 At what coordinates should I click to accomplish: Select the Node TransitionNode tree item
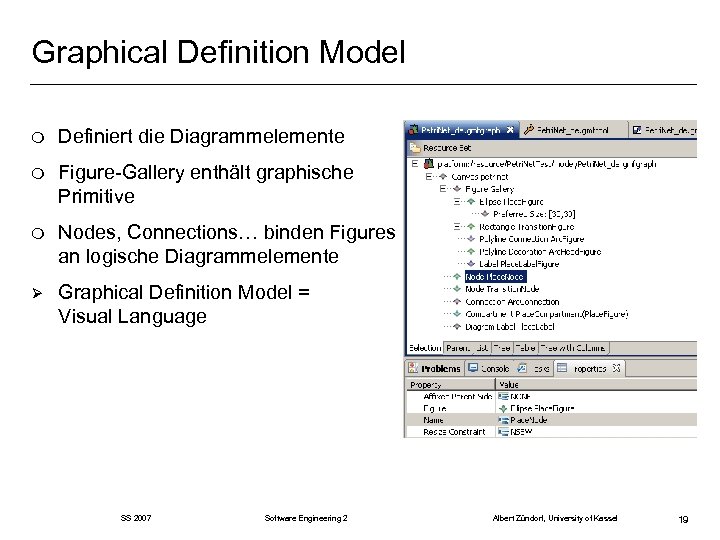pyautogui.click(x=502, y=289)
